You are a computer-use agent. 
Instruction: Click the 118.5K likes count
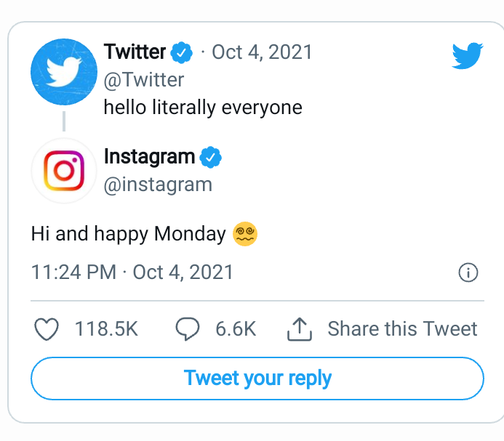coord(106,329)
